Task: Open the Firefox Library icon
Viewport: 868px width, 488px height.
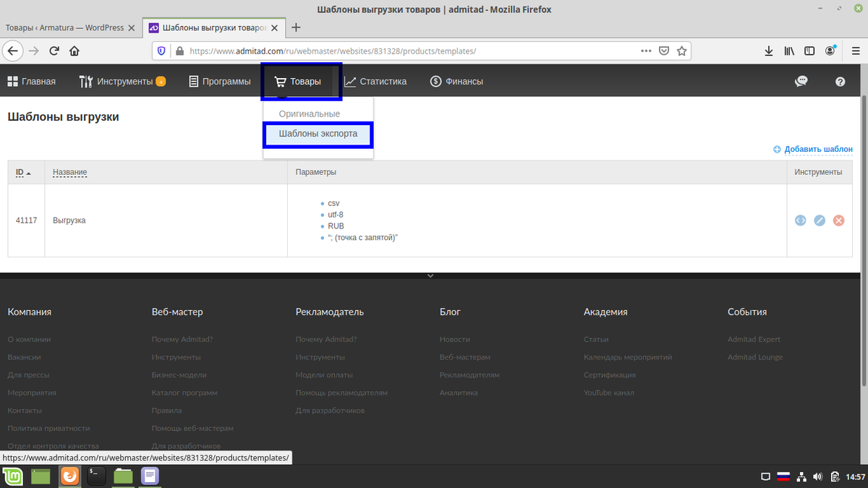Action: 790,51
